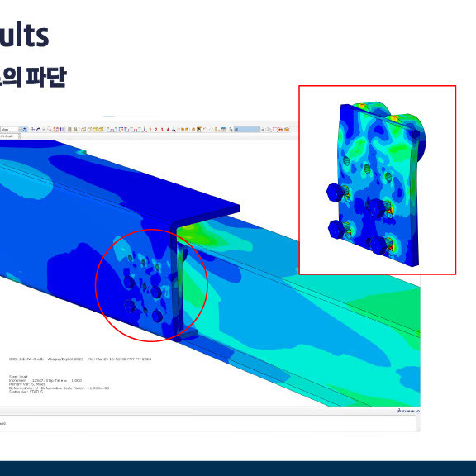Image resolution: width=476 pixels, height=476 pixels.
Task: Apply saved user view 3
Action: coord(162,130)
